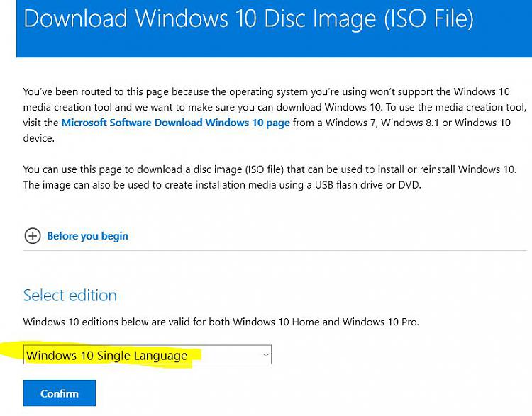Click the paragraph starting 'You can use this page'
532x416 pixels.
(270, 177)
